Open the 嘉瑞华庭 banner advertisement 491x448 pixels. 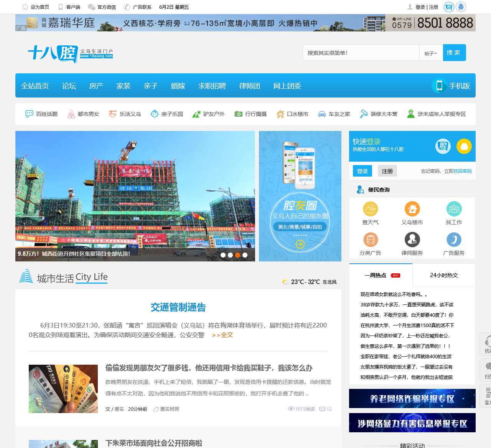[x=245, y=23]
